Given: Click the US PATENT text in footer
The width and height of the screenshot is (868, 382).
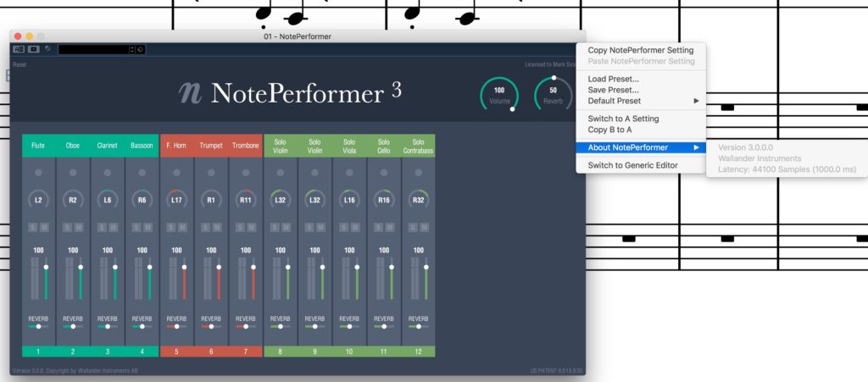Looking at the screenshot, I should point(554,371).
